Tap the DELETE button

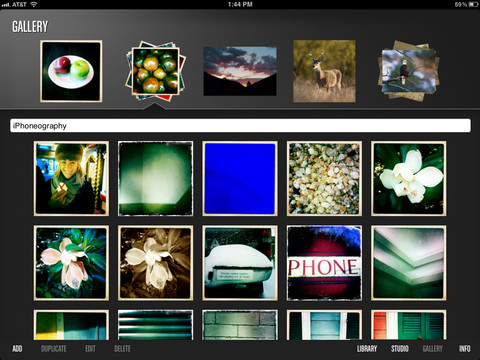point(122,349)
